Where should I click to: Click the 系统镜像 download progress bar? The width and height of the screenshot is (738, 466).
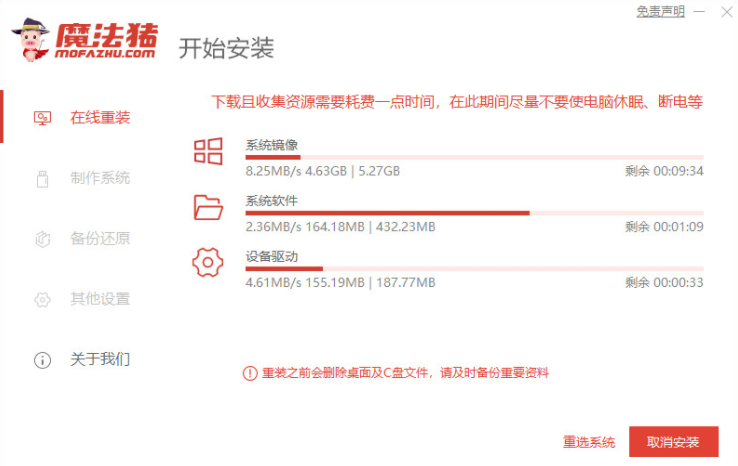474,157
